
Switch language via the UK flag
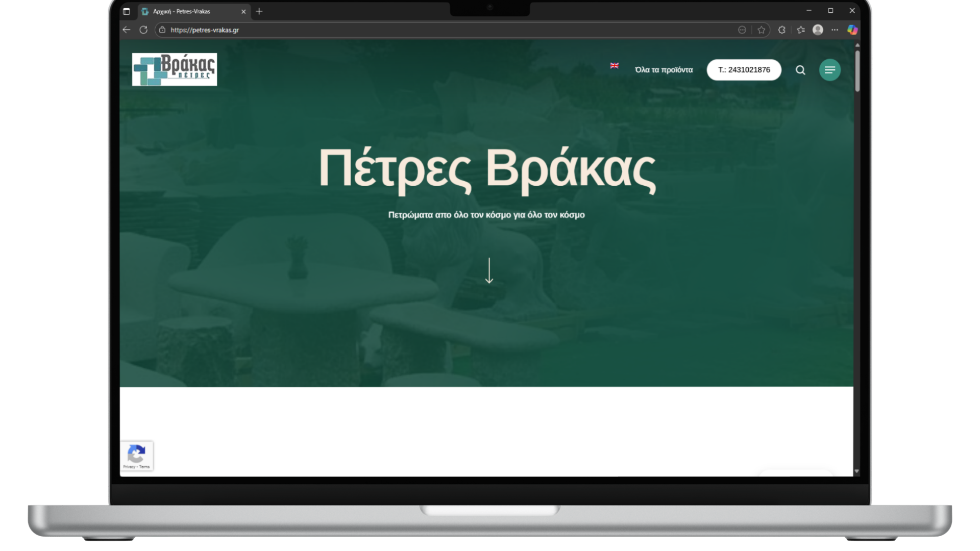click(614, 65)
